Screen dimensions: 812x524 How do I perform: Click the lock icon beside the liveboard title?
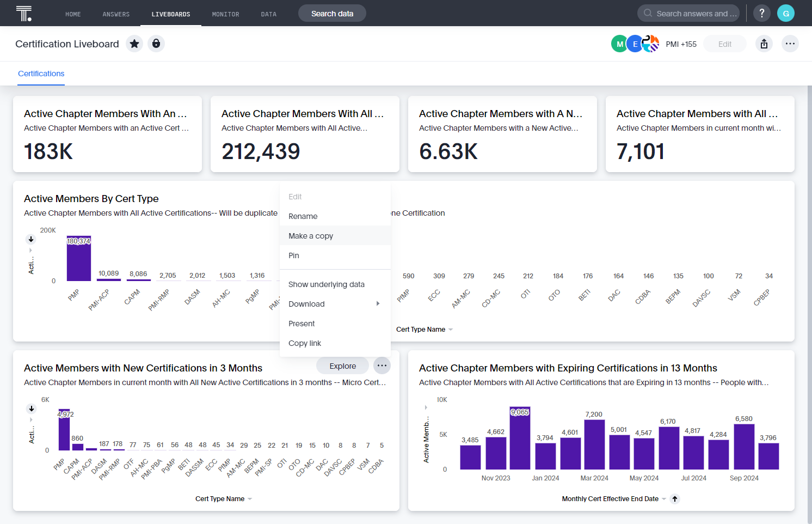click(156, 44)
